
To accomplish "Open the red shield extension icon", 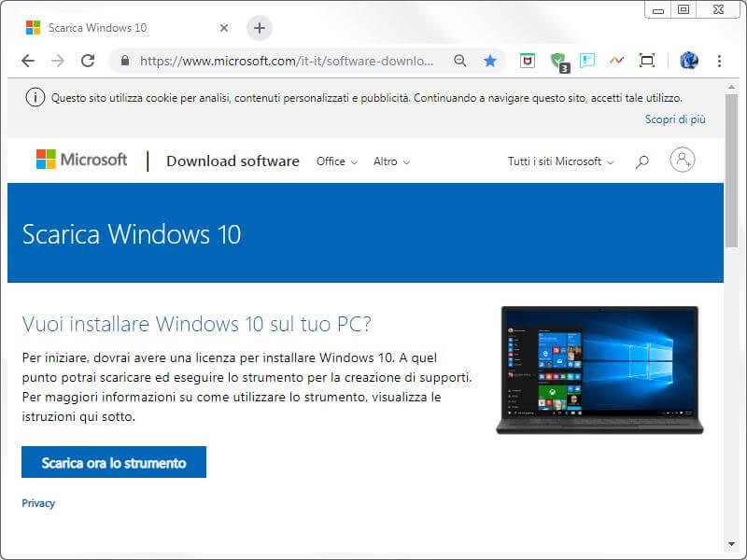I will [x=529, y=60].
